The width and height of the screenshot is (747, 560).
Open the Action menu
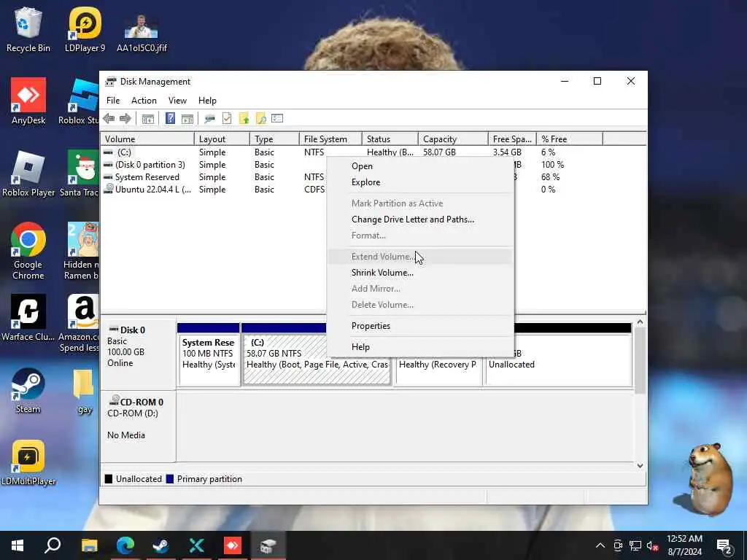pyautogui.click(x=144, y=101)
